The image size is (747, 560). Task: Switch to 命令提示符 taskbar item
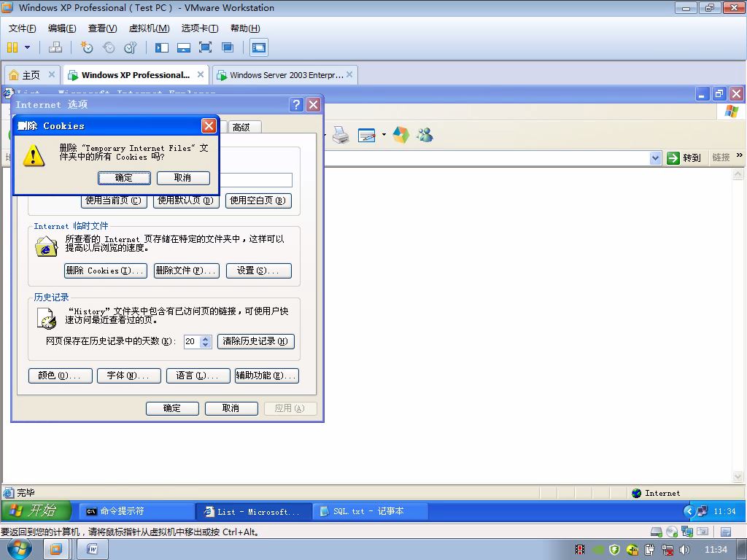click(136, 511)
